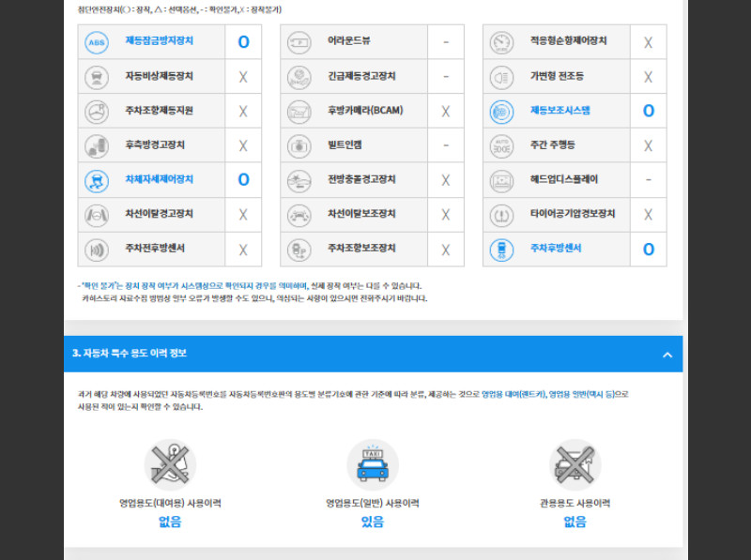Click the TAXI icon for 영업용도(일반) 사용이력
The image size is (751, 560).
point(372,463)
